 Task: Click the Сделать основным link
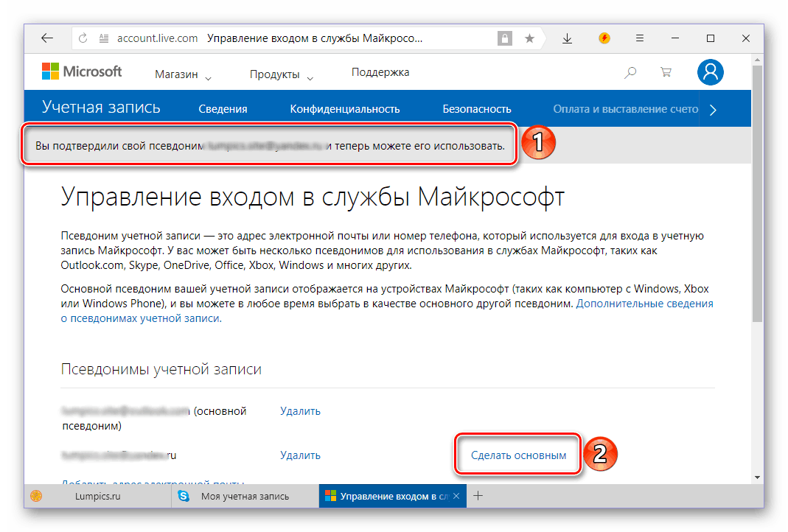click(519, 455)
